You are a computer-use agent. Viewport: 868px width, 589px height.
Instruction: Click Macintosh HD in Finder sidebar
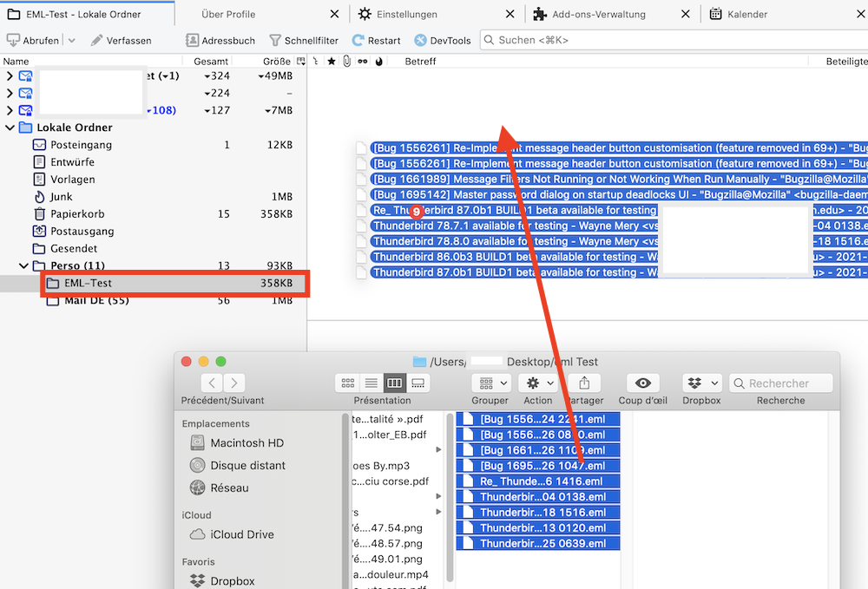pos(247,442)
